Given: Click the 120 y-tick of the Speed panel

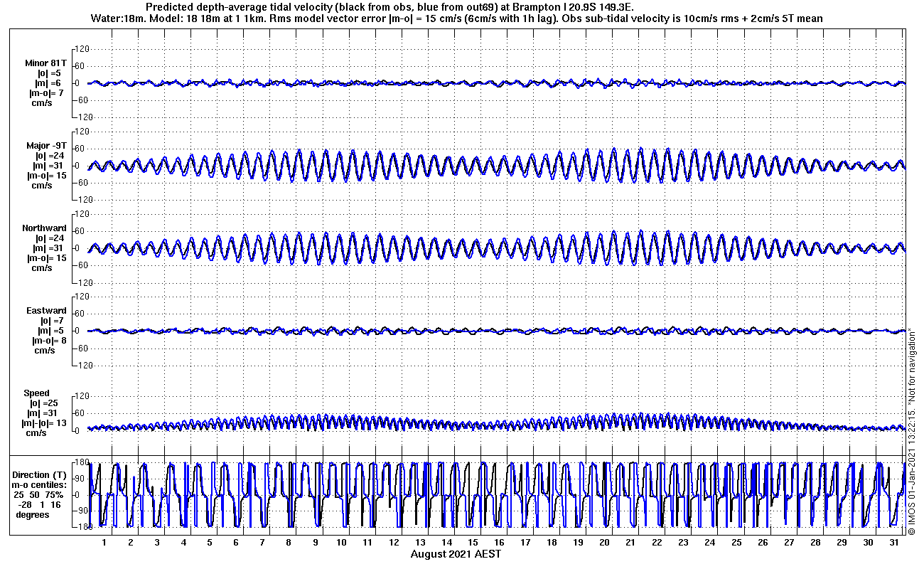Looking at the screenshot, I should (80, 396).
